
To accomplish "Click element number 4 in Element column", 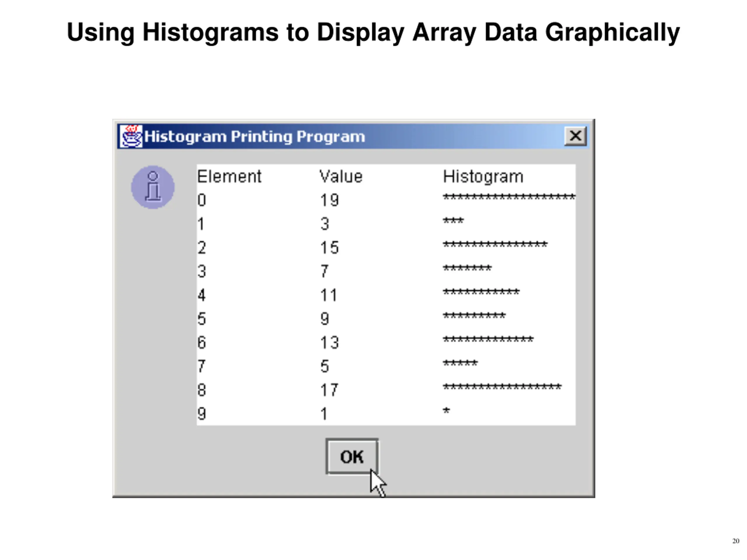I will (x=202, y=295).
